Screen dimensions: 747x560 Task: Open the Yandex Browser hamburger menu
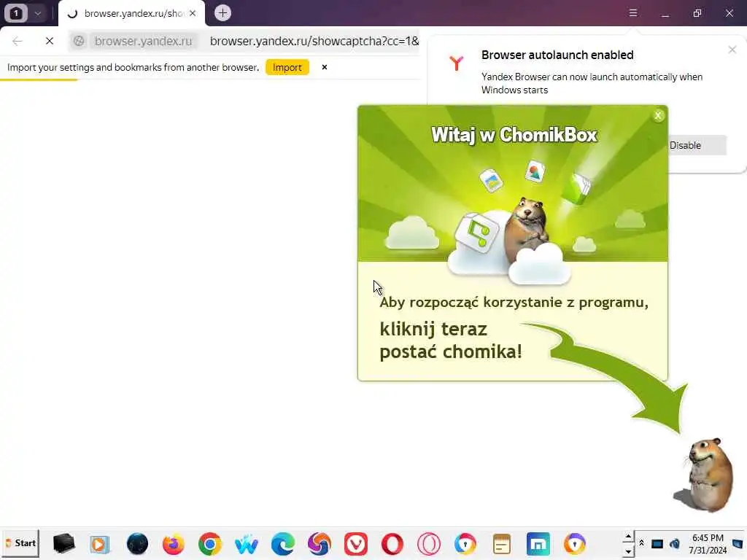(x=633, y=13)
